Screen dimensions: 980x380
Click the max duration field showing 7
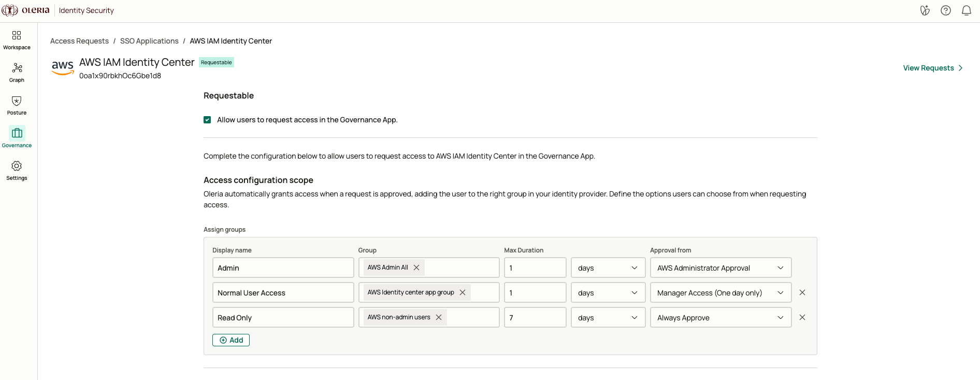coord(535,317)
